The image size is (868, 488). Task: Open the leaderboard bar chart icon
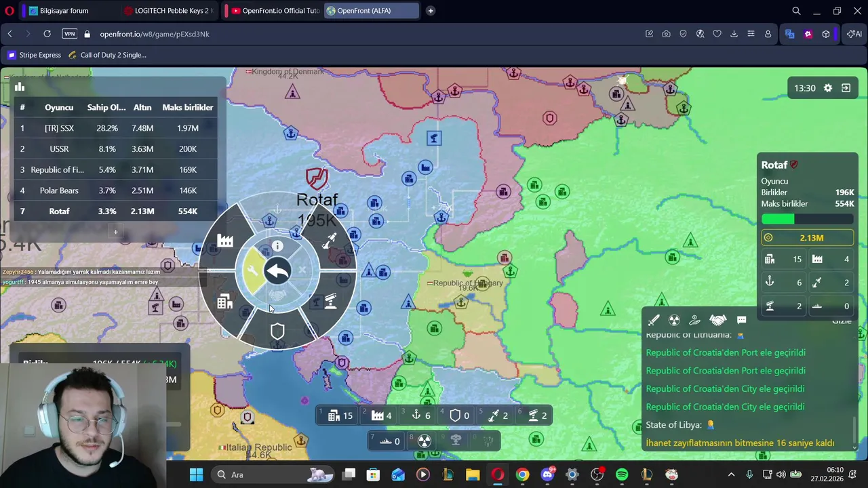(20, 87)
